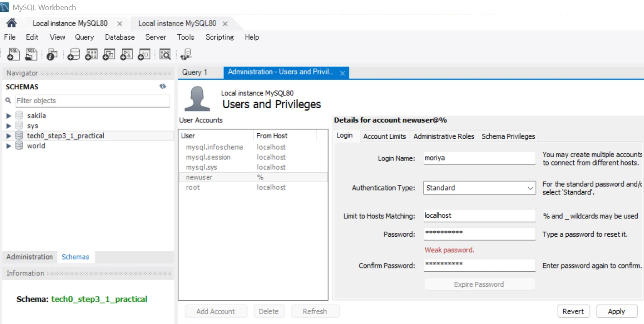This screenshot has width=644, height=324.
Task: Close the second Local instance MySQL80 tab
Action: coord(225,23)
